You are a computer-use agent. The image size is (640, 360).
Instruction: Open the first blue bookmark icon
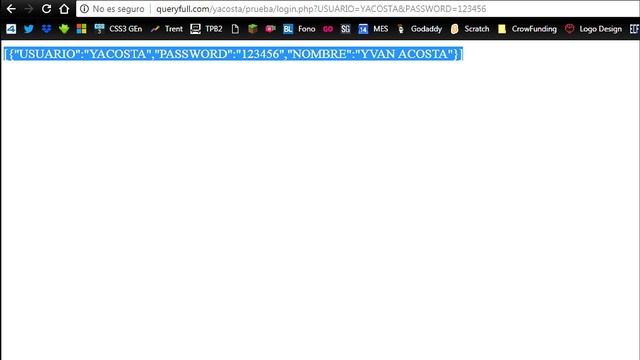pos(11,29)
